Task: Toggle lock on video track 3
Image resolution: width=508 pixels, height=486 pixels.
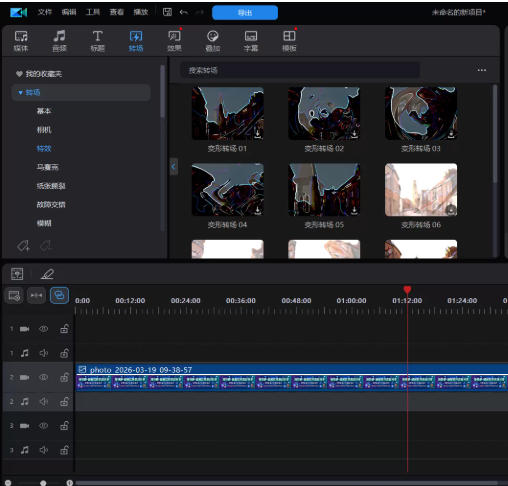Action: pyautogui.click(x=64, y=426)
